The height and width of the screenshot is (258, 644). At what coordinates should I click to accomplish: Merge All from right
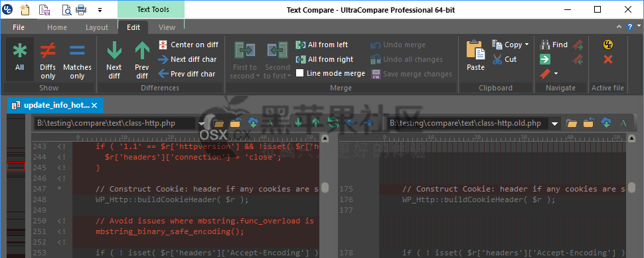tap(325, 59)
